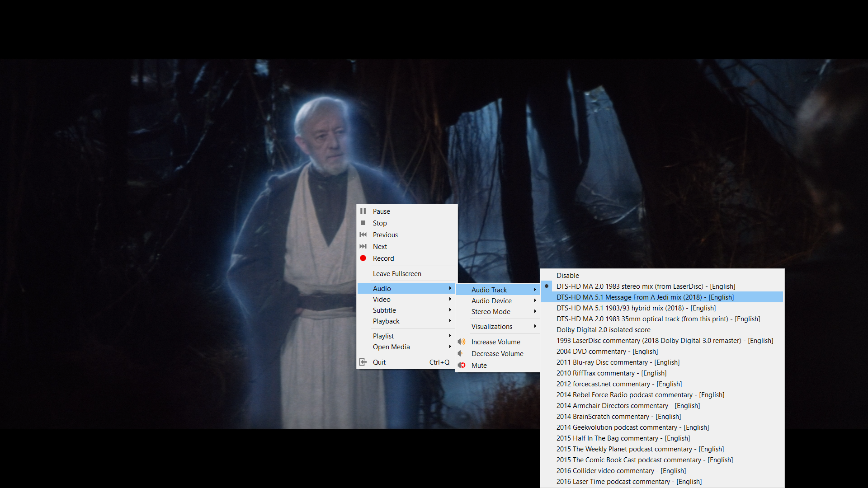Image resolution: width=868 pixels, height=488 pixels.
Task: Choose the 2014 BrainScratch commentary
Action: tap(662, 416)
